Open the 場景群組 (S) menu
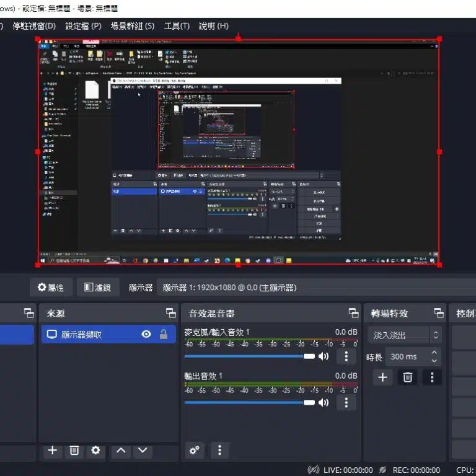Viewport: 476px width, 476px height. tap(133, 26)
